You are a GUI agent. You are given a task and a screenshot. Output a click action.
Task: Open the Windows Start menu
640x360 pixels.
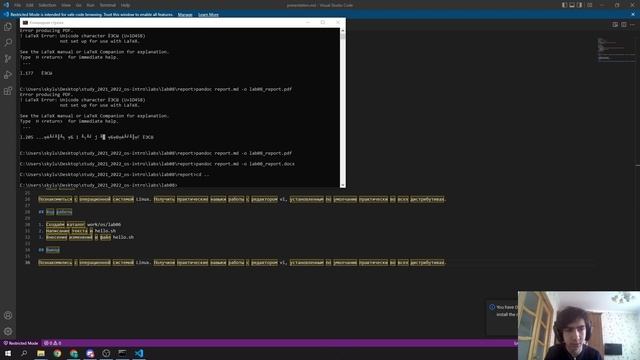pyautogui.click(x=8, y=353)
